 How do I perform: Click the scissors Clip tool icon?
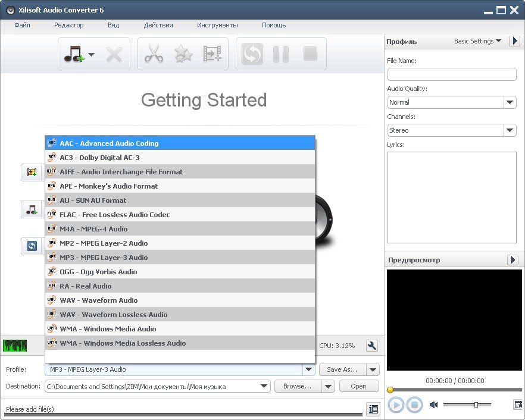[154, 55]
